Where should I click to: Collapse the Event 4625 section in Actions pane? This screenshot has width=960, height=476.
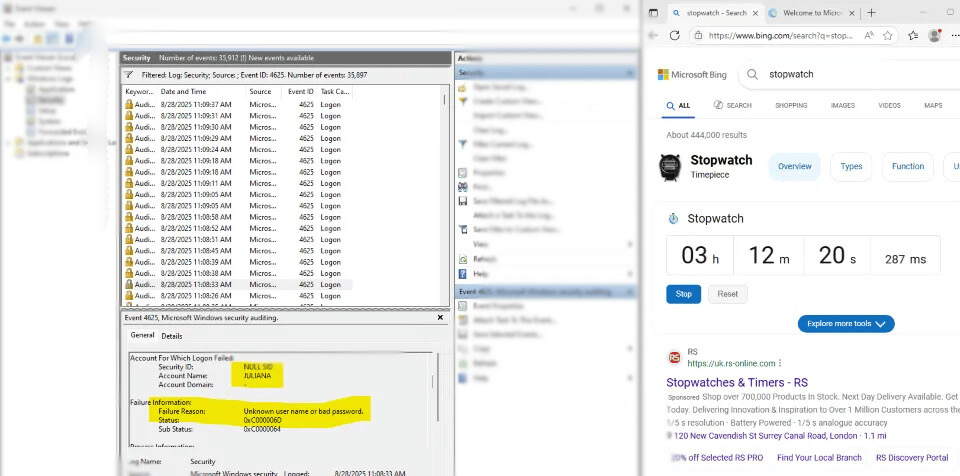coord(630,292)
